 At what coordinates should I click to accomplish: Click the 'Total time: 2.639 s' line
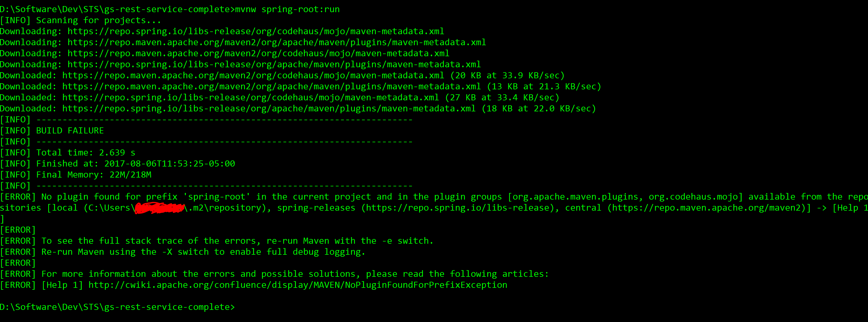click(85, 153)
